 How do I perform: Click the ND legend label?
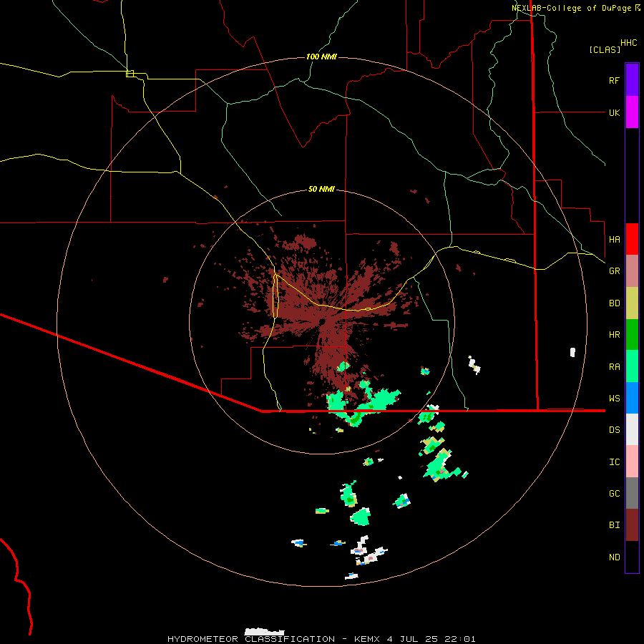coord(614,557)
